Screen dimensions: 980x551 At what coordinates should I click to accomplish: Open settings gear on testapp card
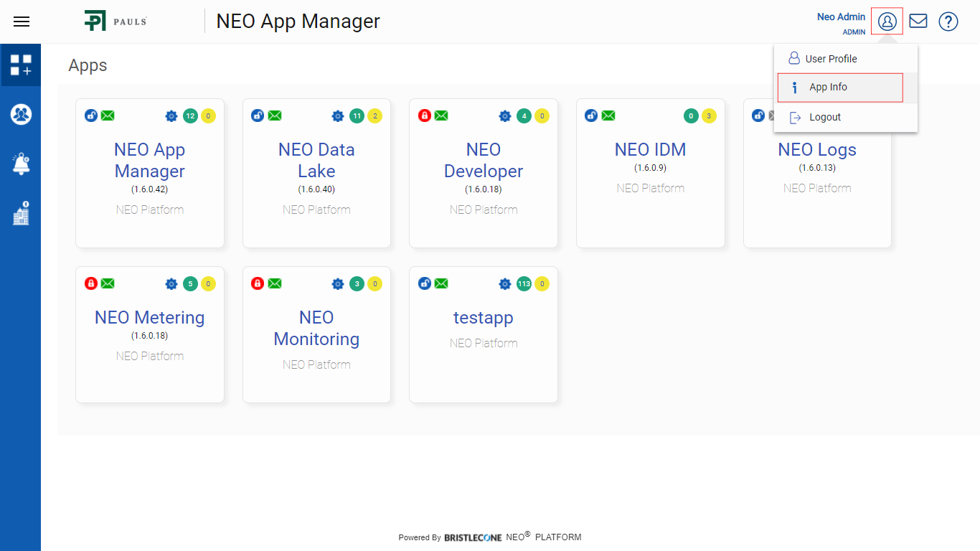pyautogui.click(x=505, y=284)
